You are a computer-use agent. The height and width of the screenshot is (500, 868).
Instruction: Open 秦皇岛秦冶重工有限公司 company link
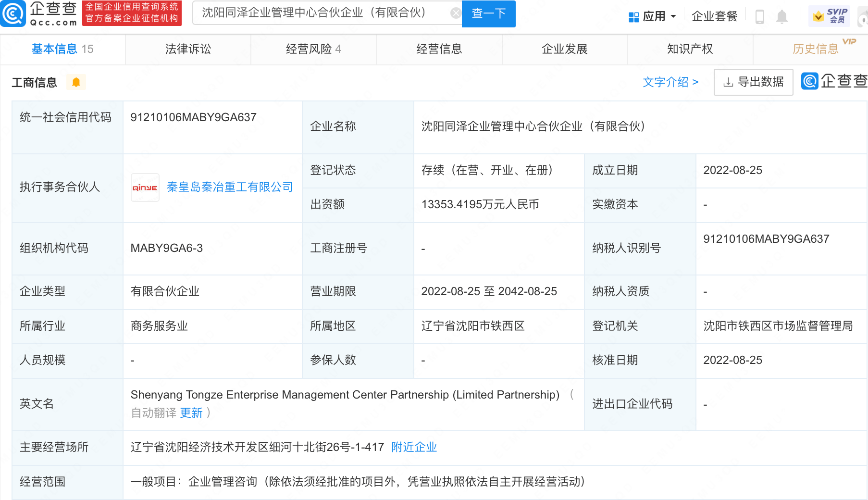click(230, 187)
